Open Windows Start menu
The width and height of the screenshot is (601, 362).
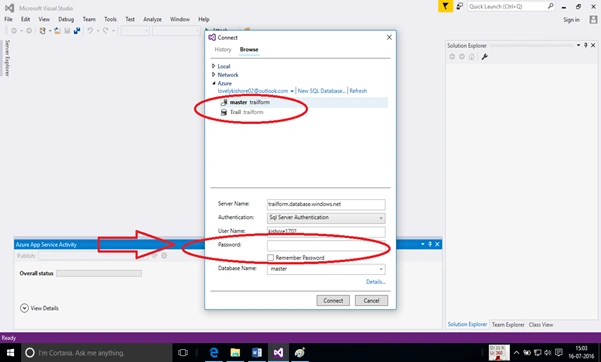10,352
